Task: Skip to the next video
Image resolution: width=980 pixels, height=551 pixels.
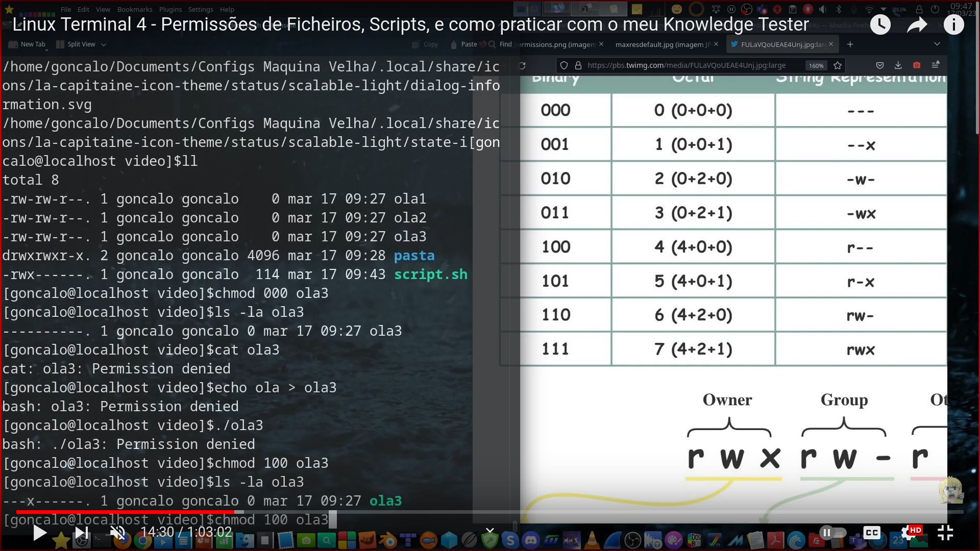Action: 81,533
